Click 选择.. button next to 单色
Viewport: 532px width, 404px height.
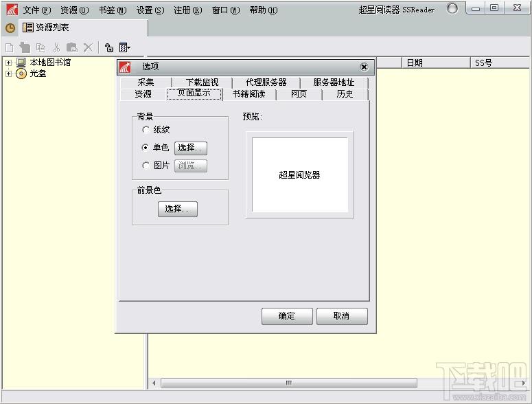191,148
